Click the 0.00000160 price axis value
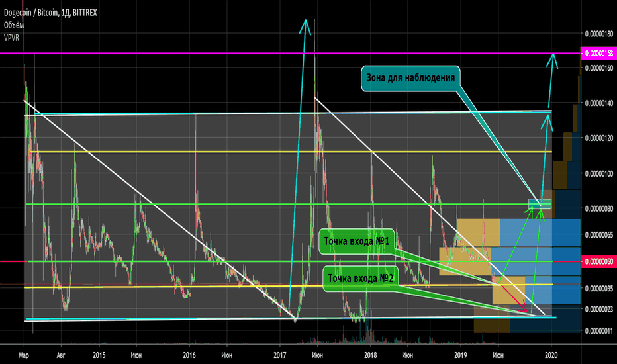Screen dimensions: 617x364 coord(599,68)
